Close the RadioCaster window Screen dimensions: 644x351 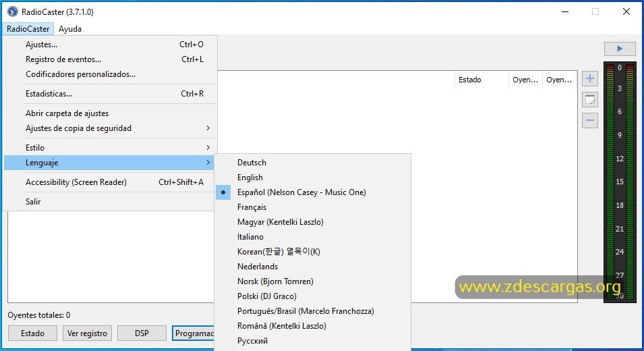(626, 11)
